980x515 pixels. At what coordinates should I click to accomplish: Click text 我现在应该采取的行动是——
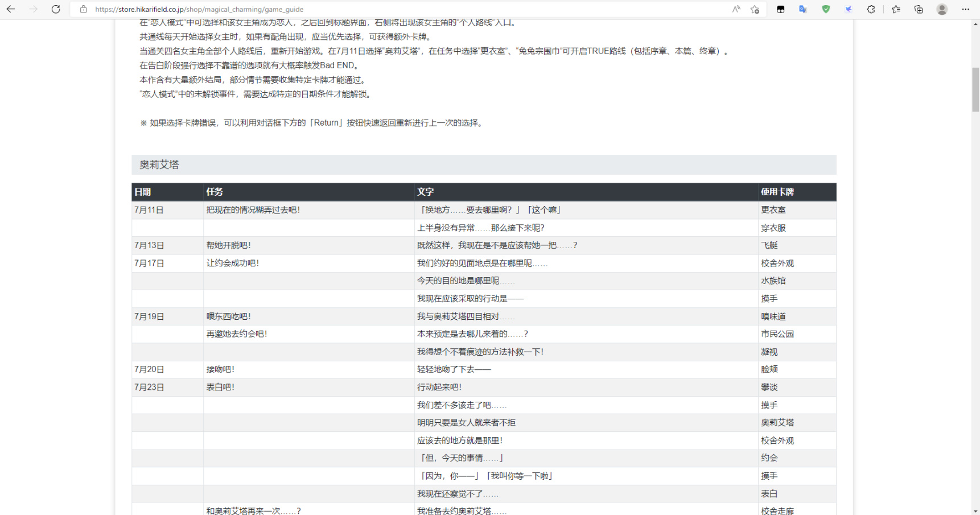coord(470,298)
